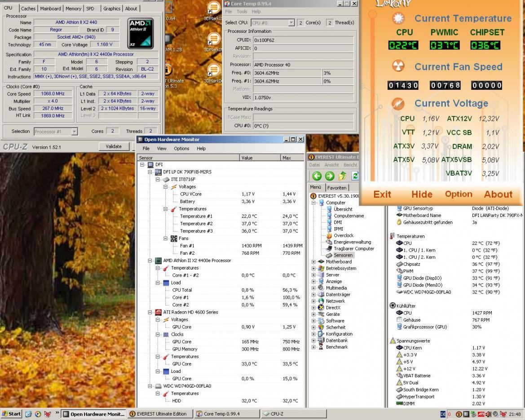Click the Core Temp 0.99.4 taskbar button
Viewport: 525px width, 420px height.
pos(227,414)
